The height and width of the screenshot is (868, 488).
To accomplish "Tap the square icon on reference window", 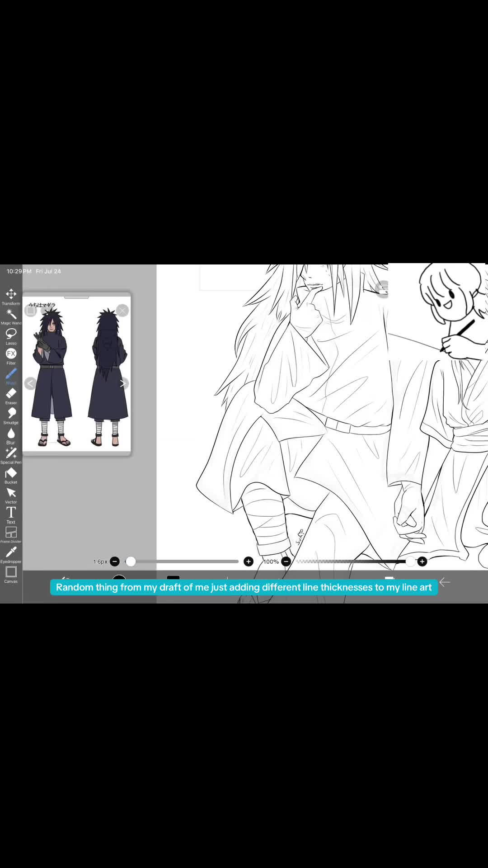I will [x=31, y=311].
